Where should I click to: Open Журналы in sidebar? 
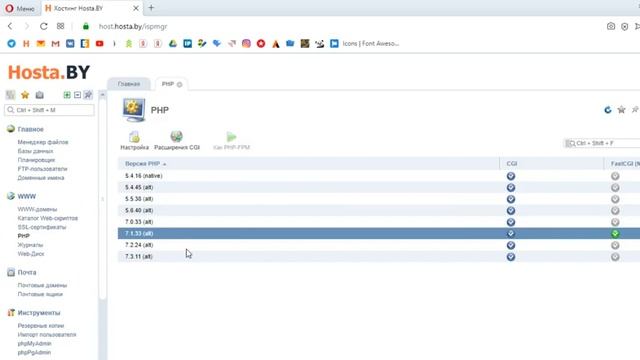click(x=30, y=245)
